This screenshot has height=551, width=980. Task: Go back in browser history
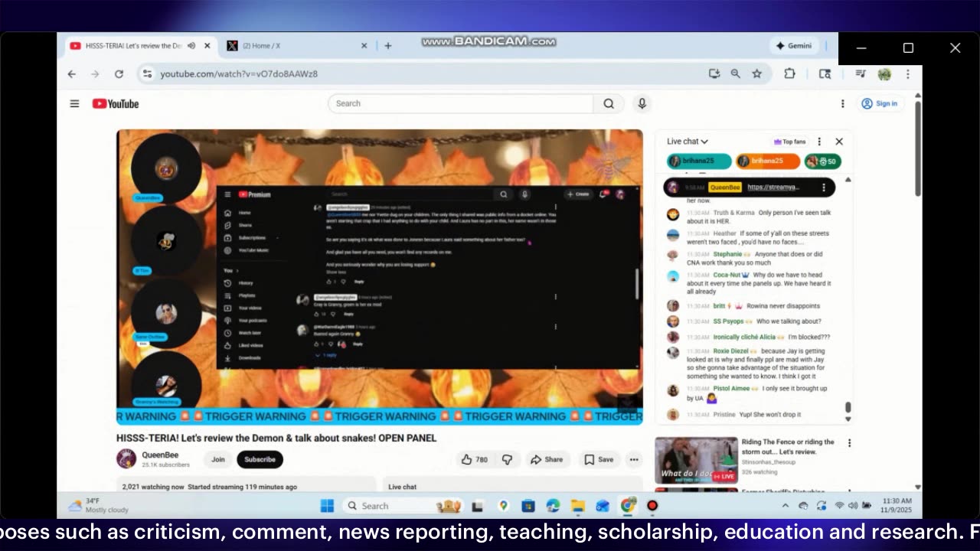72,73
